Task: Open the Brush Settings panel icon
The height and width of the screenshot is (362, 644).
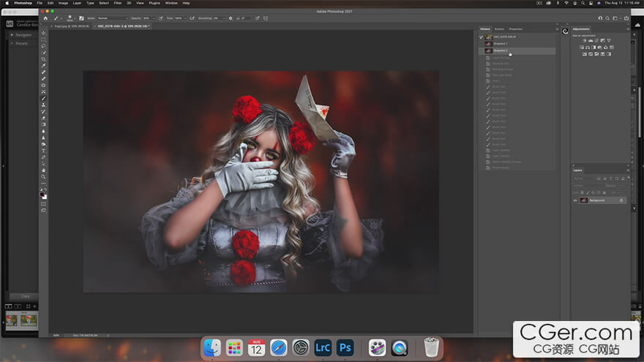Action: (81, 18)
